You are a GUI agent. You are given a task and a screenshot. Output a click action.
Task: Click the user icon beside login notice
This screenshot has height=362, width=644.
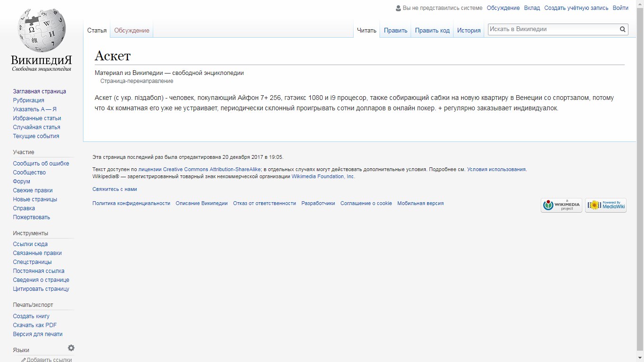point(398,8)
